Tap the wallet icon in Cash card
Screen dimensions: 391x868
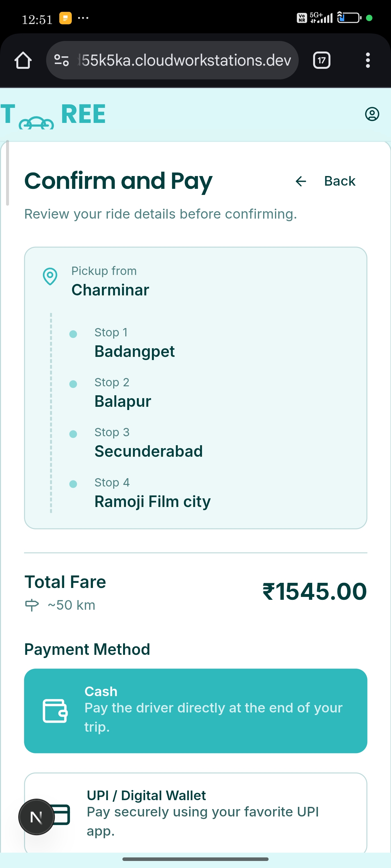point(55,711)
